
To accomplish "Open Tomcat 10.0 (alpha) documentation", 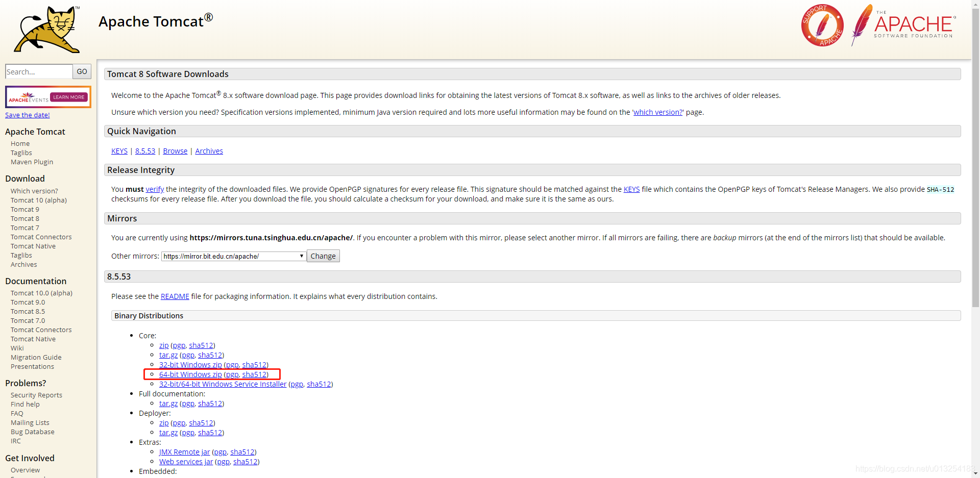I will [41, 293].
